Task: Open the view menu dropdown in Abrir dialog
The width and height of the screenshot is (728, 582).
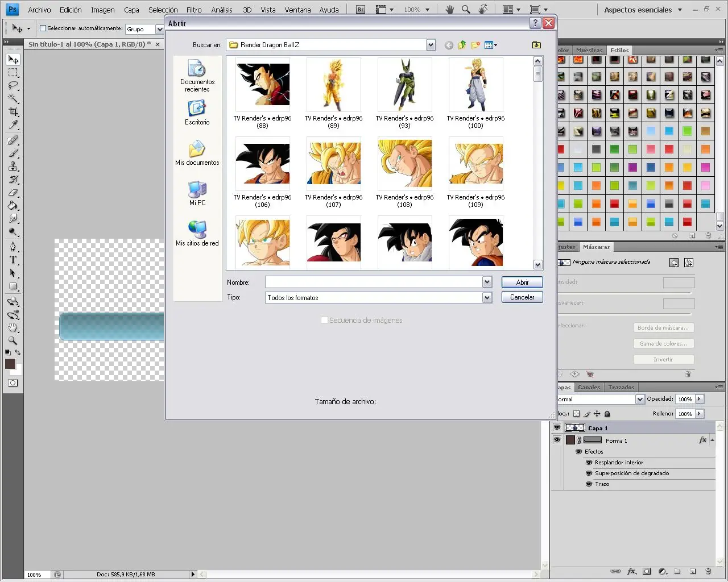Action: tap(491, 45)
